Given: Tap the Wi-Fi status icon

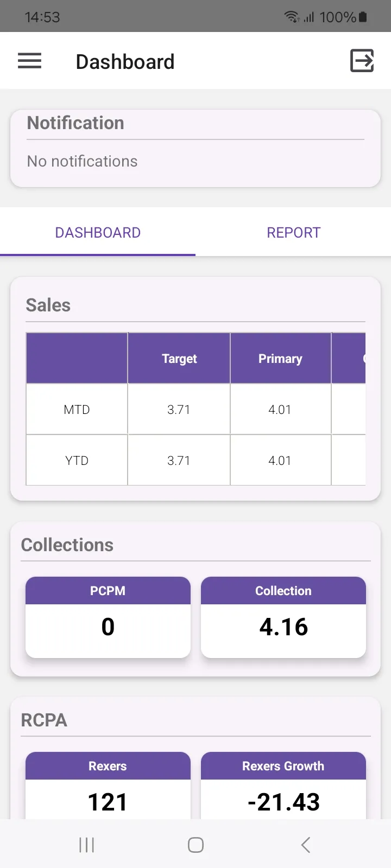Looking at the screenshot, I should pos(292,17).
